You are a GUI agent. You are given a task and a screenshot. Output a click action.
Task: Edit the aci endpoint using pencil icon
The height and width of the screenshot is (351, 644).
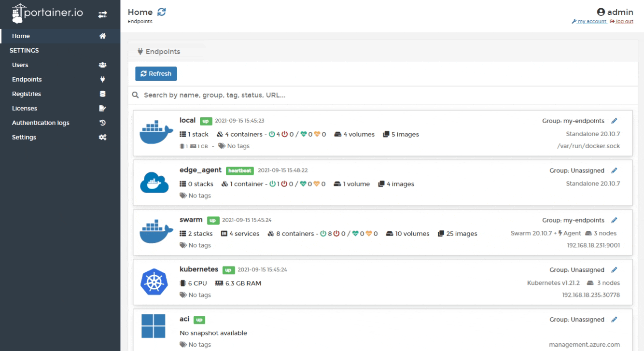point(614,320)
